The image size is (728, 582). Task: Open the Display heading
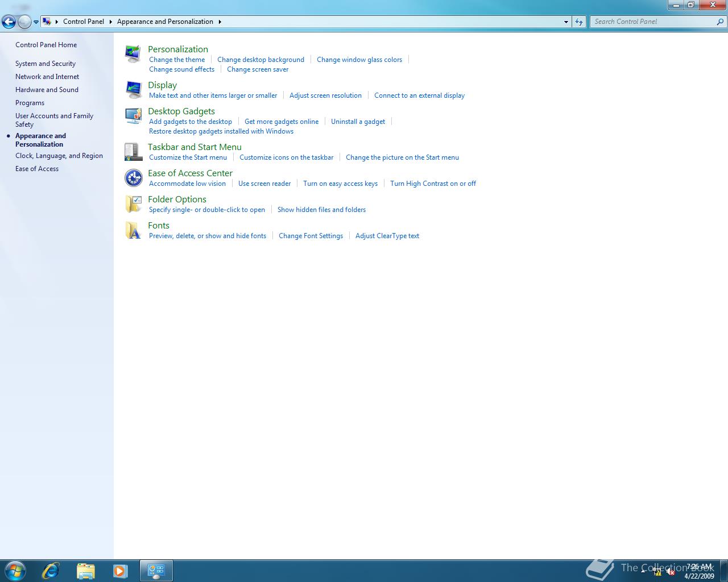(x=162, y=85)
